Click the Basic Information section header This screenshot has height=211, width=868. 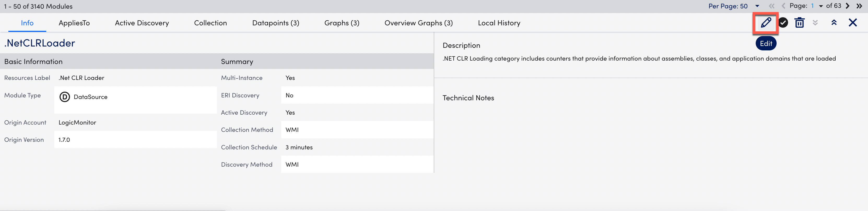[x=33, y=62]
